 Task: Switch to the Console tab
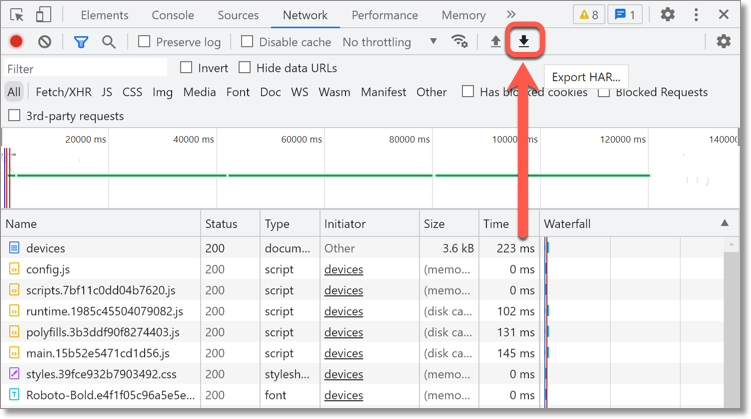tap(173, 15)
